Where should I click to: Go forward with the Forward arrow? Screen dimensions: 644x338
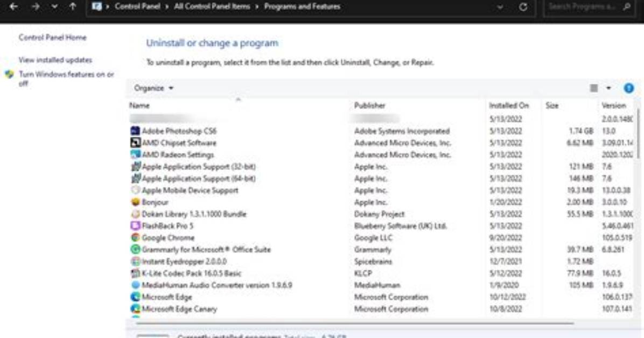(36, 6)
